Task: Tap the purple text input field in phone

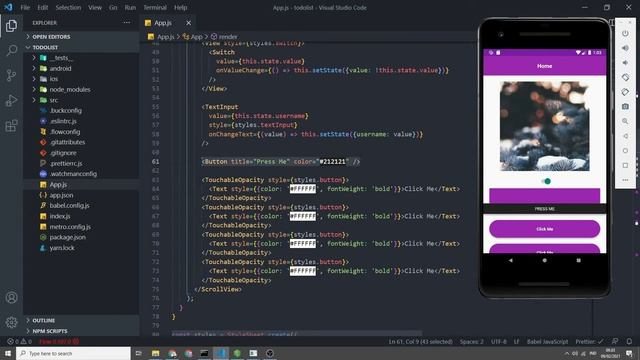Action: pos(544,196)
